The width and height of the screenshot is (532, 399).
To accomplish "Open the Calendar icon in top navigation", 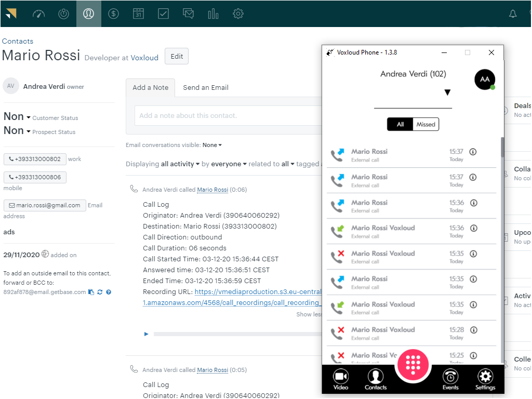I will tap(138, 14).
